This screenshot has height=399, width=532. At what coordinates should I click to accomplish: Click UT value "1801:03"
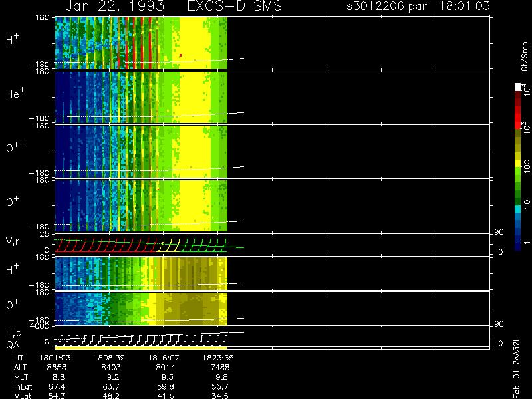[x=55, y=358]
